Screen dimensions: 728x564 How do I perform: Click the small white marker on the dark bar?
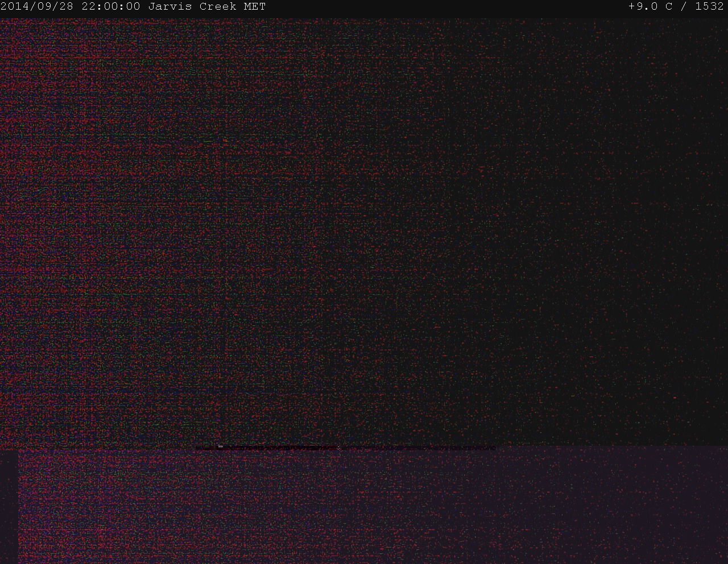coord(220,447)
